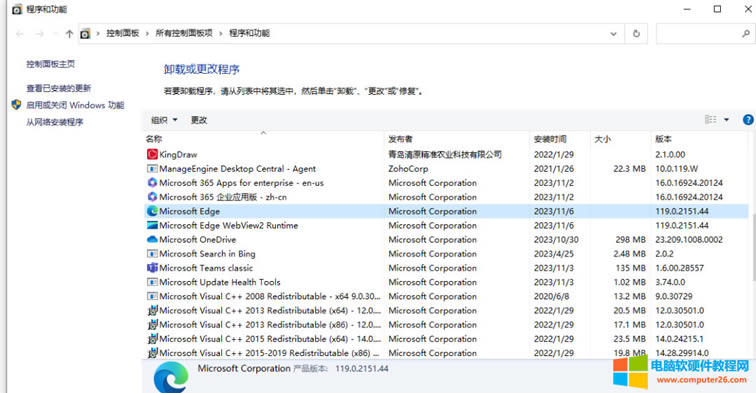Click the Edge WebView2 Runtime icon
756x393 pixels.
[152, 225]
